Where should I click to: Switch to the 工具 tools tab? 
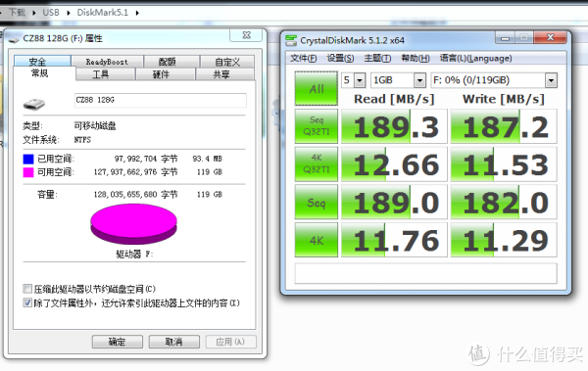point(101,74)
